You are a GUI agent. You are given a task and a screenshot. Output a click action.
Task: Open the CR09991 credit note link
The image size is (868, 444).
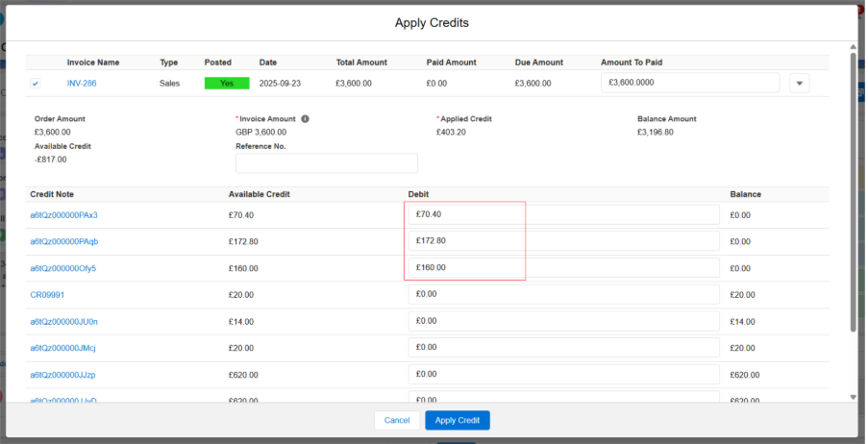coord(47,295)
